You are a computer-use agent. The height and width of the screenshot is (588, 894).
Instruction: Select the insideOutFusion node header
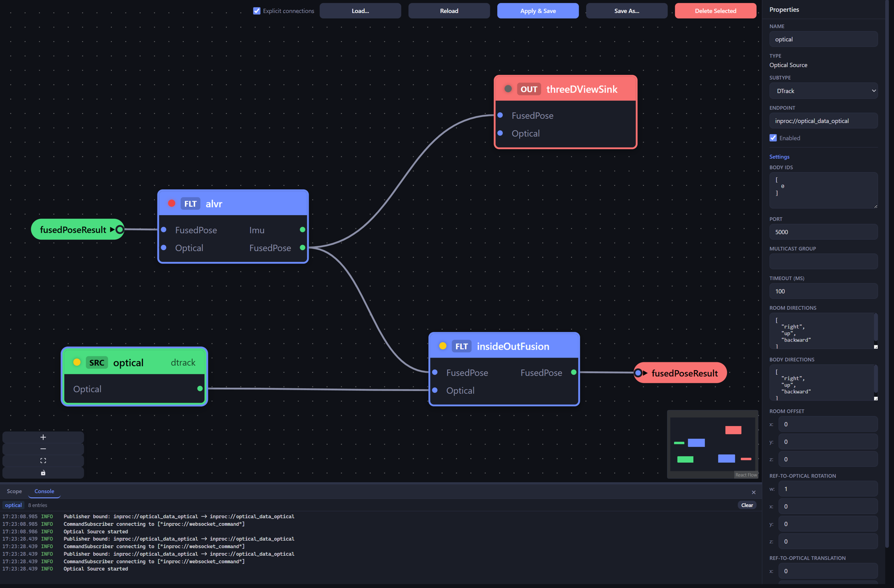[504, 346]
